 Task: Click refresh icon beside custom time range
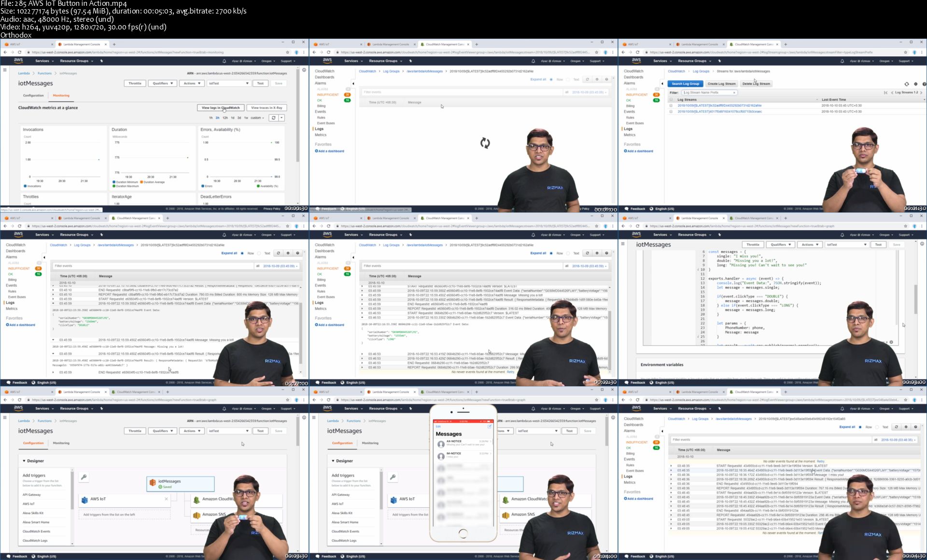click(273, 118)
